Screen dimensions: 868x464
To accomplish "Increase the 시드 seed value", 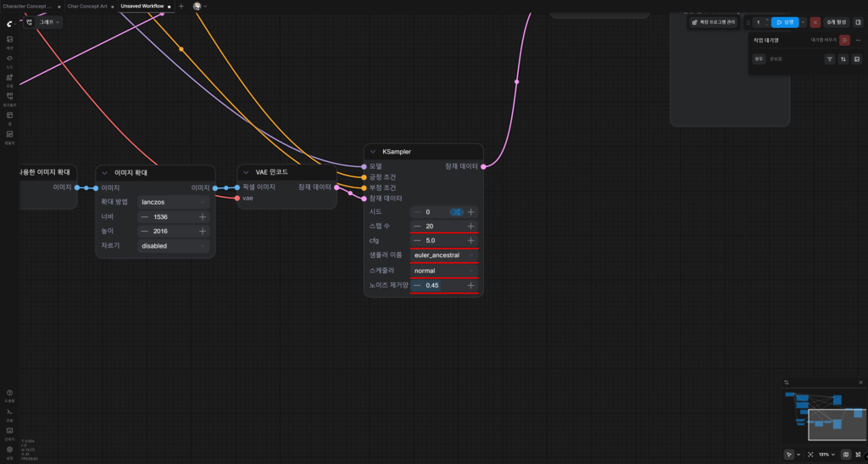I will [470, 212].
